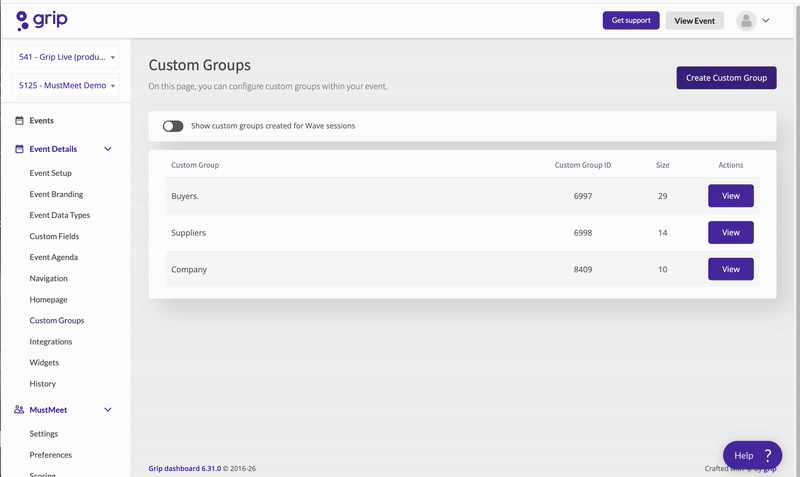View the Suppliers custom group

(x=730, y=233)
